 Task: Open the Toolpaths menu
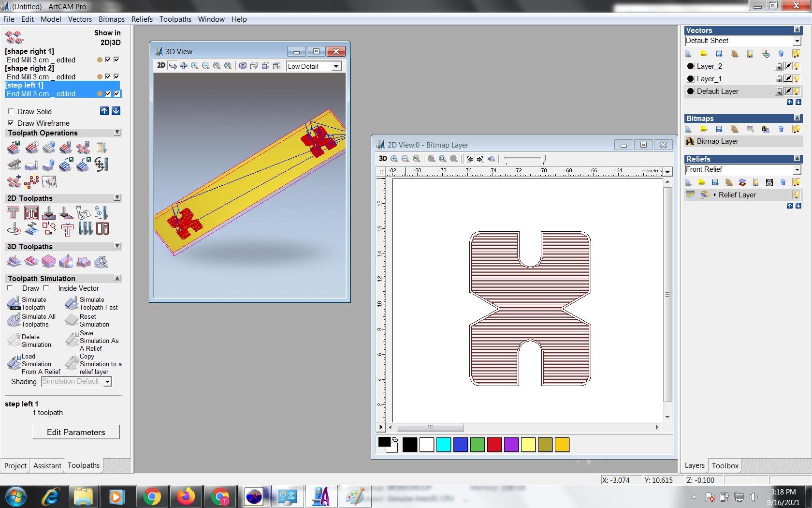click(x=175, y=19)
